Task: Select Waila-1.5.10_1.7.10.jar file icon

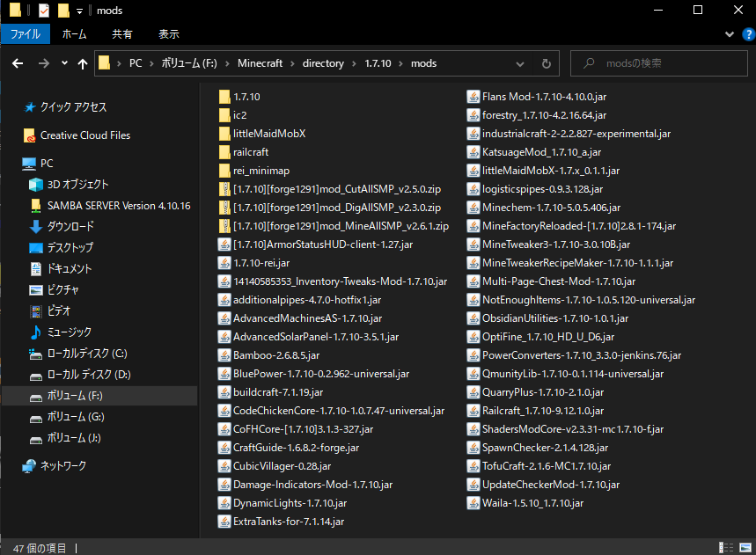Action: 473,503
